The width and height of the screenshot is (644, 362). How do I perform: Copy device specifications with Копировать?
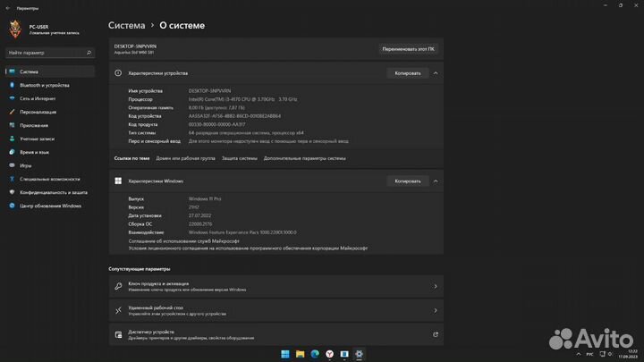[x=408, y=73]
